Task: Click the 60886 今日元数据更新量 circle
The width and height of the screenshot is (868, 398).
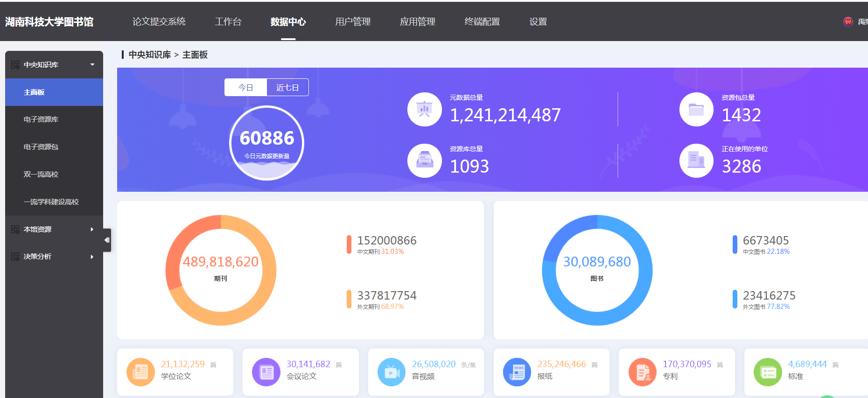Action: [x=267, y=143]
